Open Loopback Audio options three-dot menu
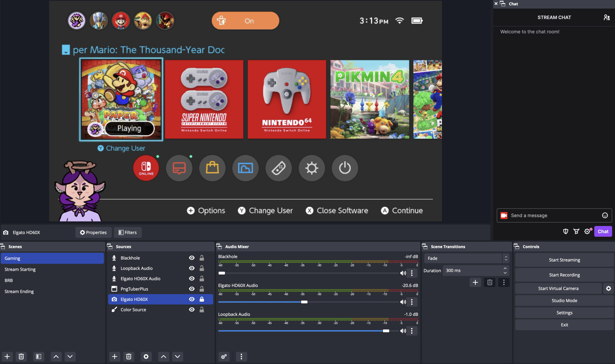 click(412, 331)
